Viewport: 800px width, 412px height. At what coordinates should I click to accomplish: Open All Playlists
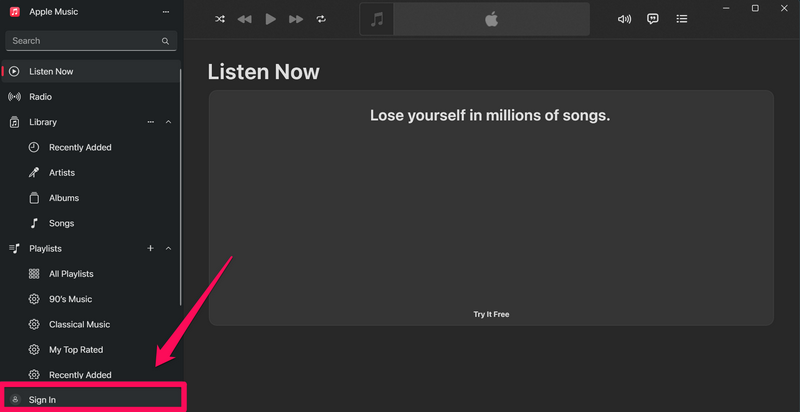tap(71, 274)
